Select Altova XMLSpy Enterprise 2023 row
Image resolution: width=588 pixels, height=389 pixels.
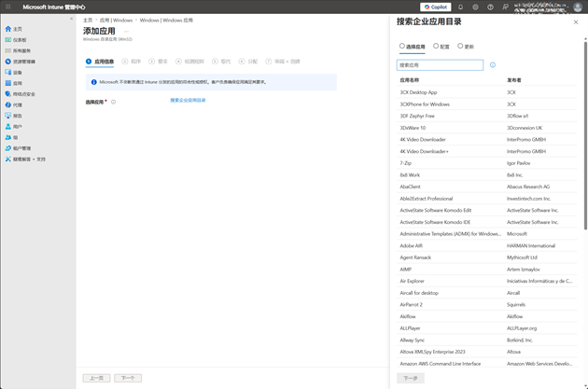pos(487,352)
